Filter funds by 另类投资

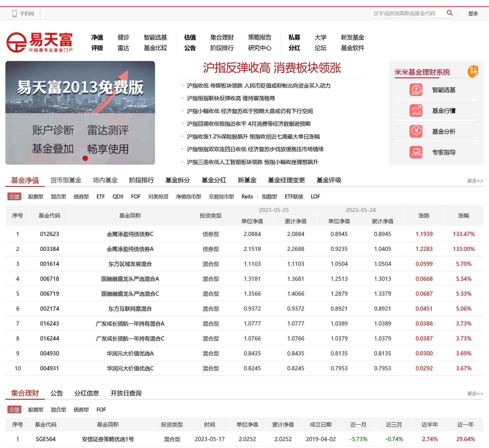pos(158,197)
